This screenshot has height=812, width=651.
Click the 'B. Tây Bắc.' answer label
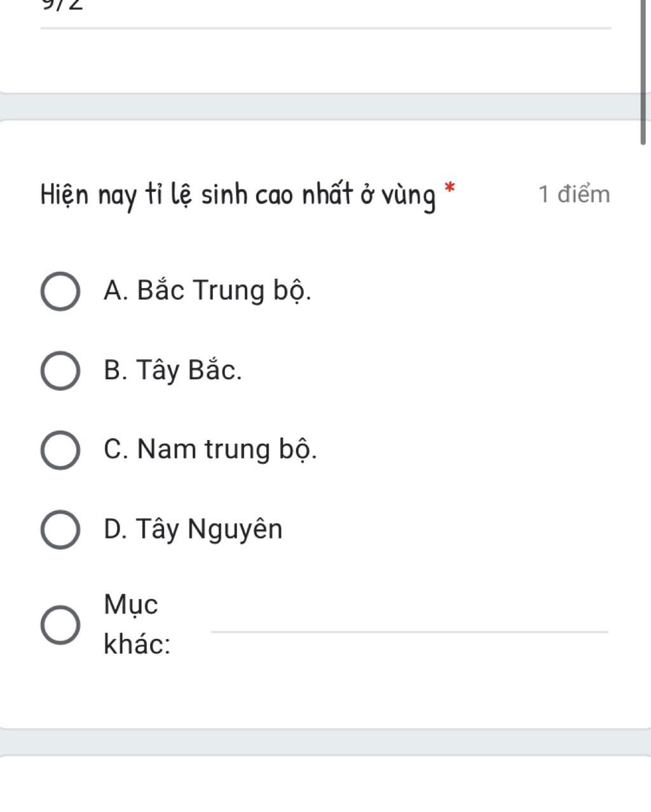point(173,370)
